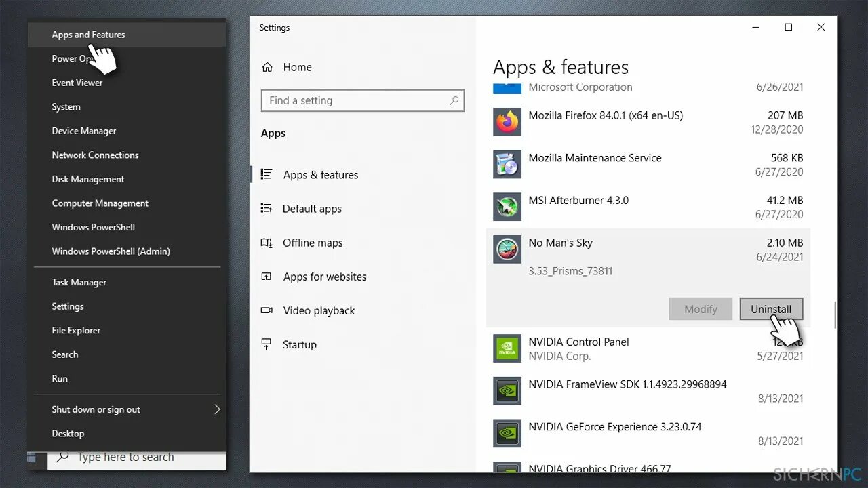
Task: Click the taskbar search magnifier icon
Action: point(62,457)
